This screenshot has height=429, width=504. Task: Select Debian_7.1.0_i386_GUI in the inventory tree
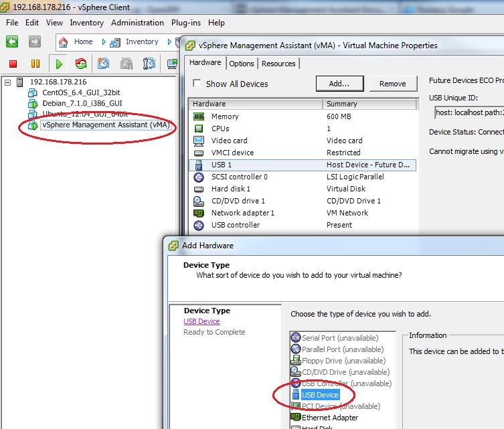coord(82,103)
